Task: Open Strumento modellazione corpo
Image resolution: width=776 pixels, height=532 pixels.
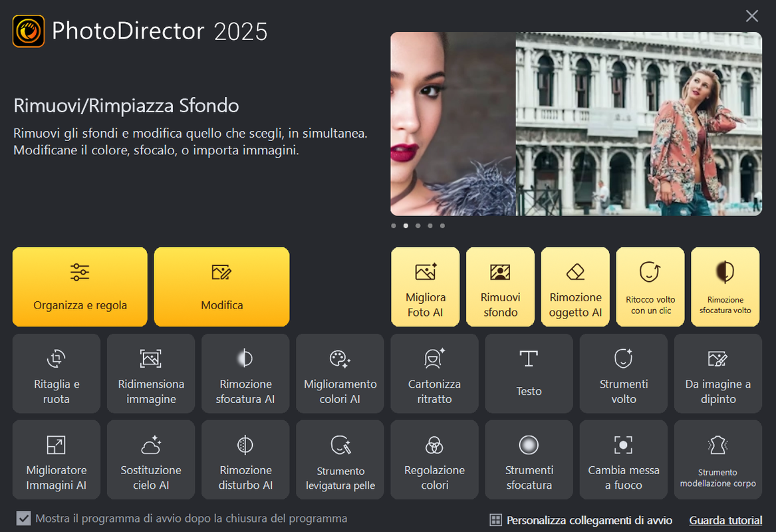Action: point(718,460)
